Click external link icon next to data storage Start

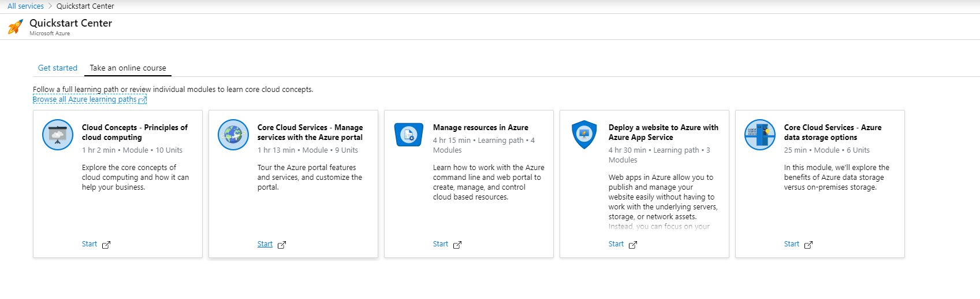pyautogui.click(x=808, y=245)
